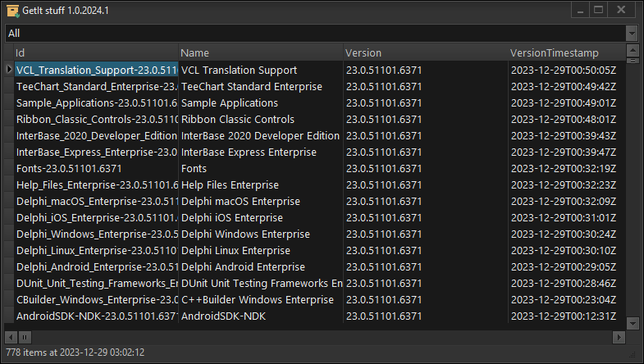Click timestamp 2023-12-29T00:50:05Z
The image size is (644, 364).
564,71
